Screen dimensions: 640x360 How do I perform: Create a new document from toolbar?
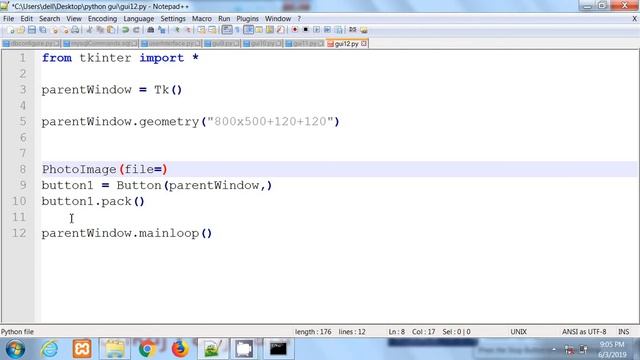[x=10, y=30]
